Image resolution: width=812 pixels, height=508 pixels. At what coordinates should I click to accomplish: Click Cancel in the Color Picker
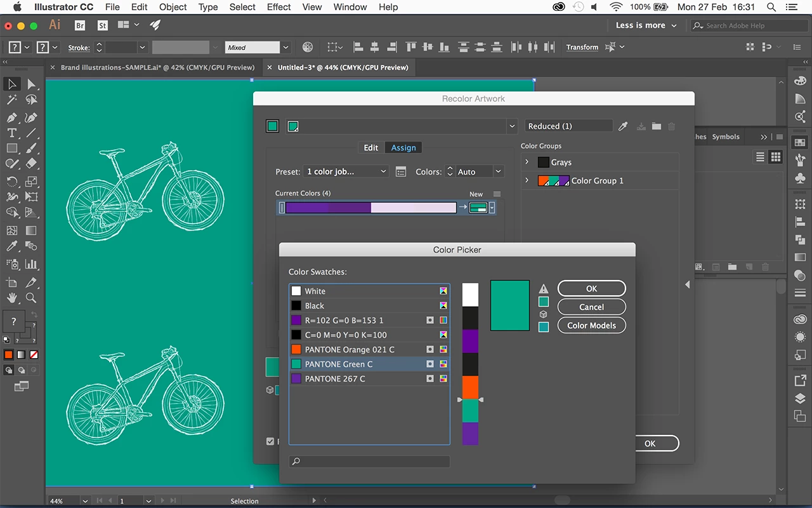pyautogui.click(x=592, y=307)
